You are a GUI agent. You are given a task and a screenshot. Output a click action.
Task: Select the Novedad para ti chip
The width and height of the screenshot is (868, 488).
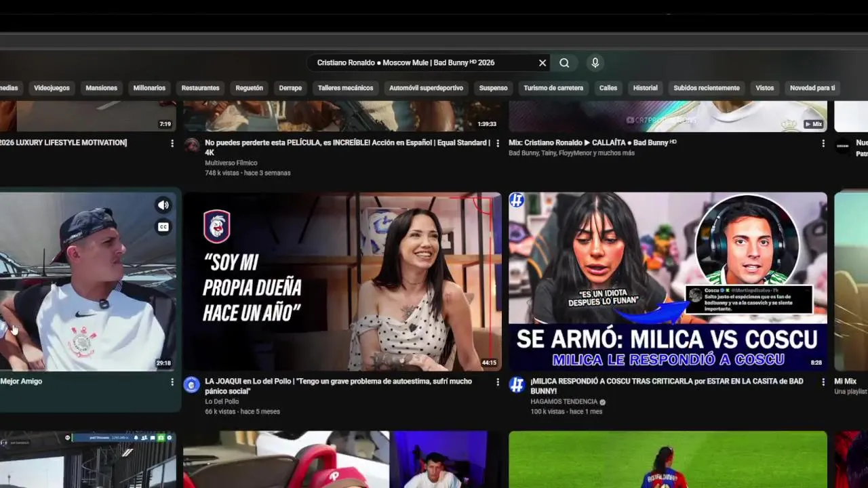coord(812,88)
